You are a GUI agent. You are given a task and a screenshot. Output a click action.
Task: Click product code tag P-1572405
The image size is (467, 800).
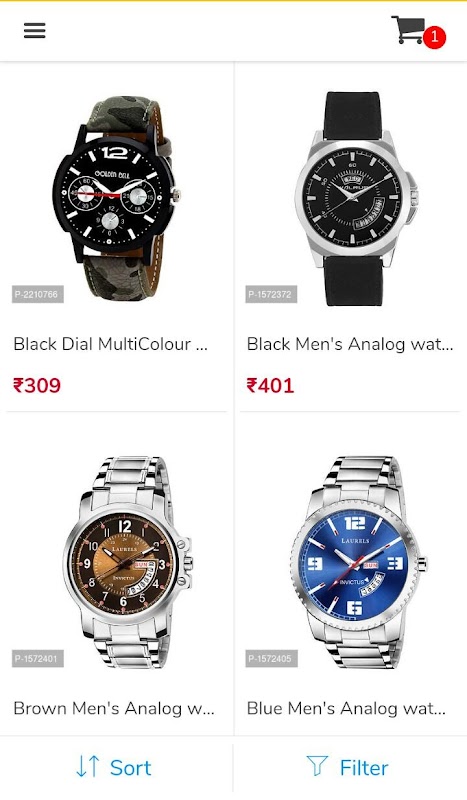click(x=271, y=659)
